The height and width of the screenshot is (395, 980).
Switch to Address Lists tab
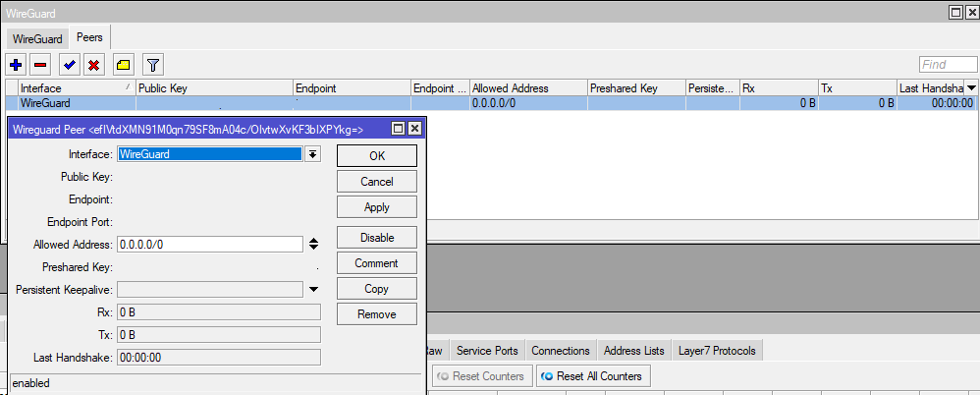click(x=633, y=351)
